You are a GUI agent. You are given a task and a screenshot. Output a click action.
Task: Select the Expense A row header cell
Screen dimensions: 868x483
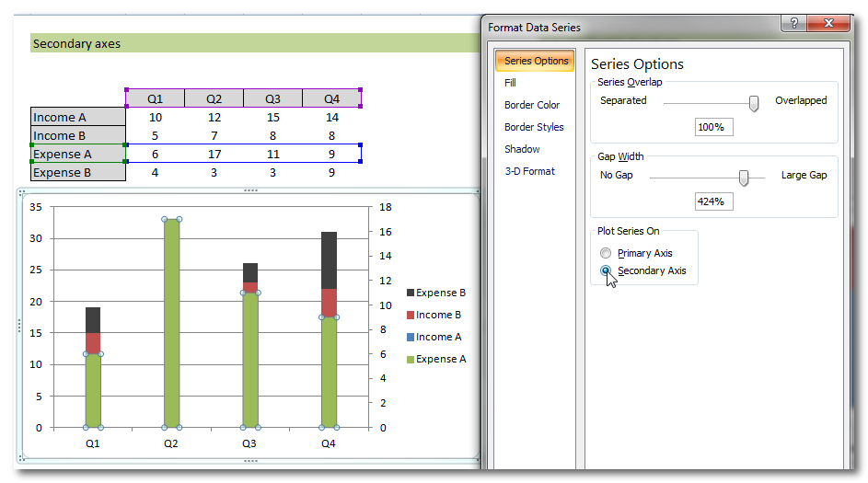pos(78,154)
